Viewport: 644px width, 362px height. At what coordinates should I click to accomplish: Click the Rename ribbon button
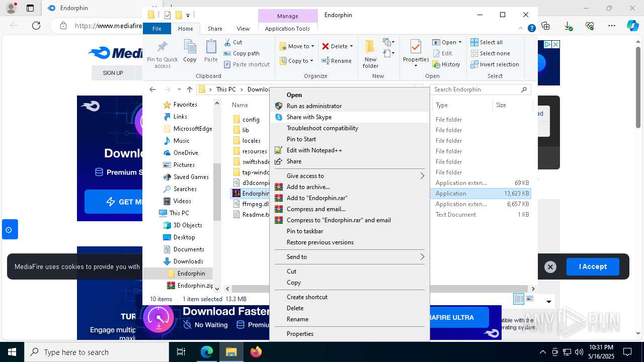337,61
